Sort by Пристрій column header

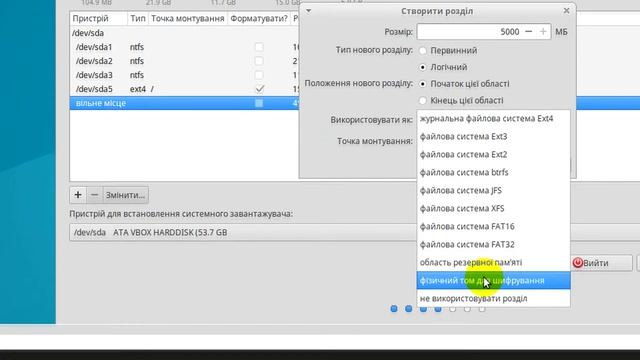[98, 18]
